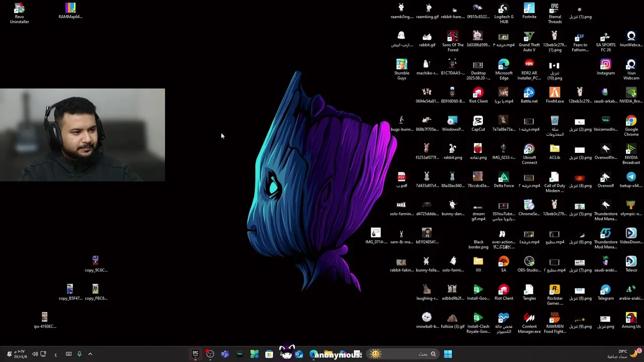Open the IMG_0714 image file
The height and width of the screenshot is (362, 644).
pos(376,236)
